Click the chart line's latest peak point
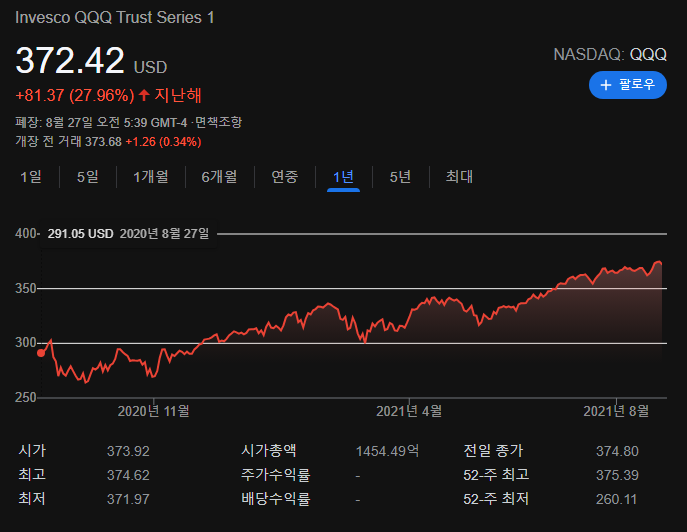Image resolution: width=687 pixels, height=532 pixels. (x=658, y=262)
